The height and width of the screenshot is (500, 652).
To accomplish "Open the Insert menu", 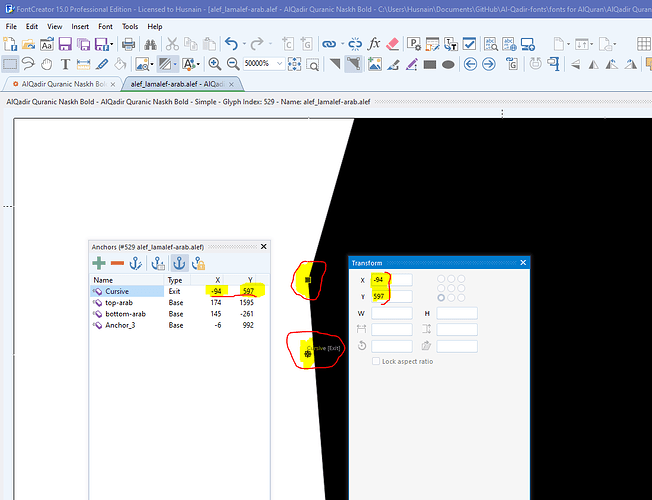I will click(80, 27).
